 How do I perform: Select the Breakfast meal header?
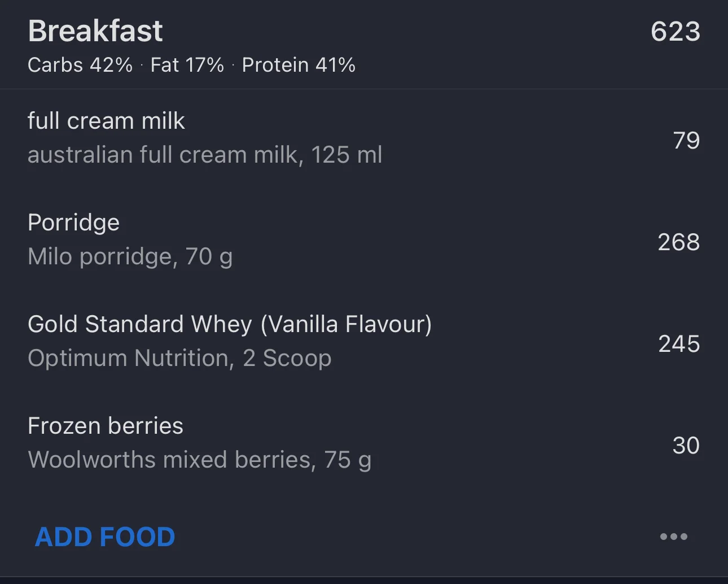(95, 31)
